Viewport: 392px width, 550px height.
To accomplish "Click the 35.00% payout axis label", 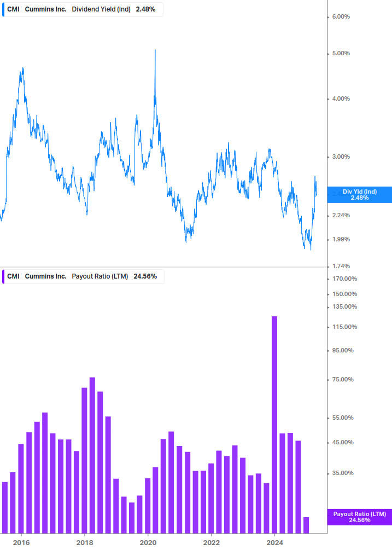I will pyautogui.click(x=343, y=473).
